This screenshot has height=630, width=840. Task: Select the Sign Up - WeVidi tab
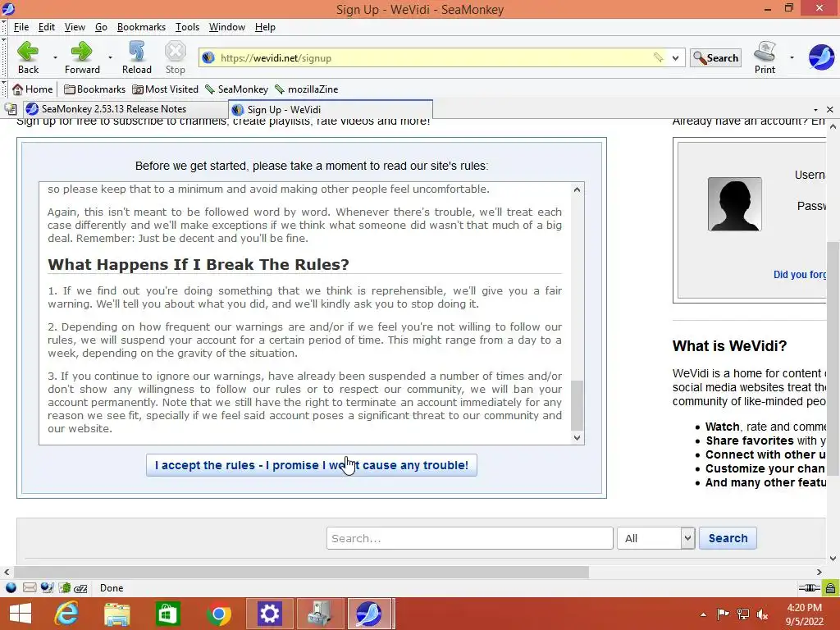[x=330, y=109]
